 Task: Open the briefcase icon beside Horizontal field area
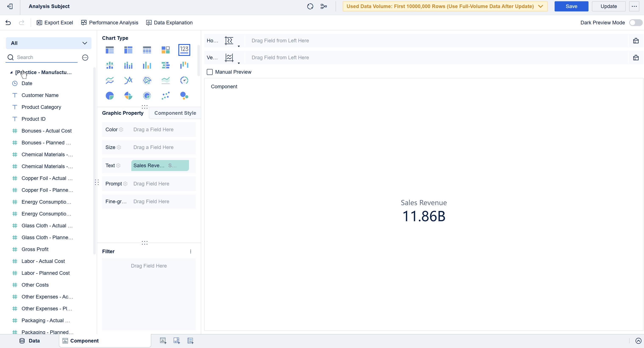(x=636, y=40)
